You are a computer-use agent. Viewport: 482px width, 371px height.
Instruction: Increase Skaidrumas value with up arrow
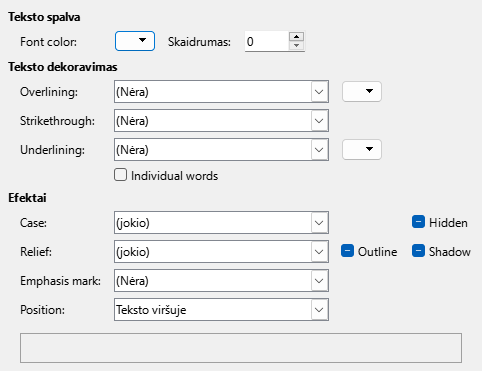click(x=296, y=36)
